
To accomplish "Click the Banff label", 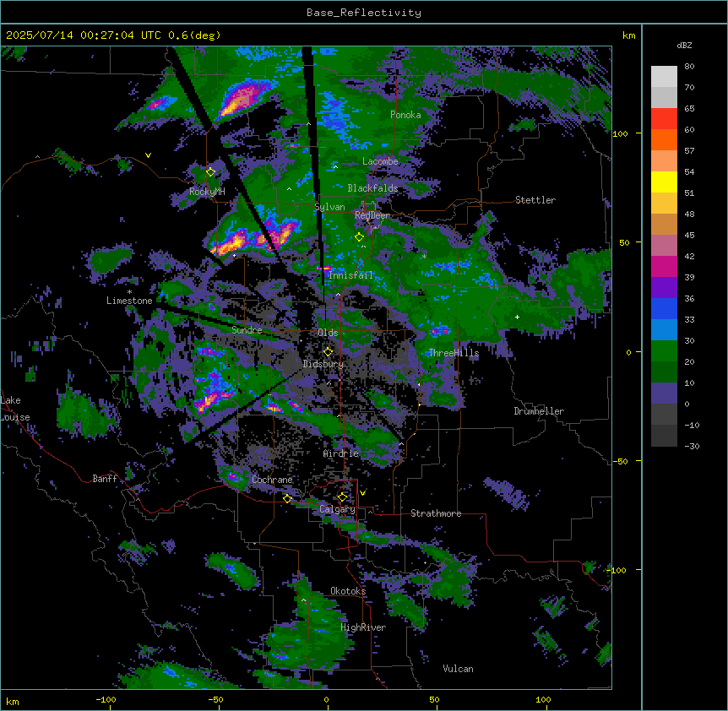I will tap(105, 479).
